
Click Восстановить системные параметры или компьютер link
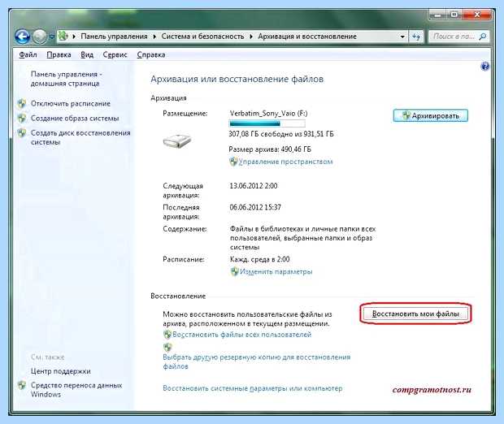click(x=252, y=388)
